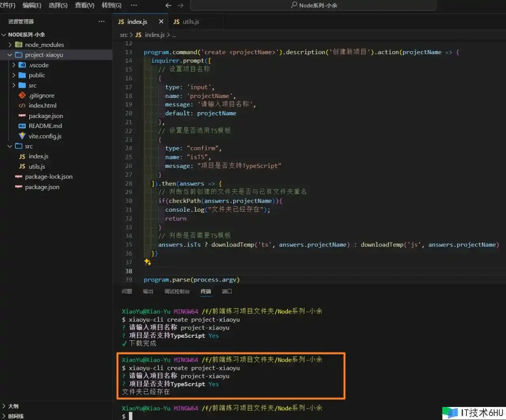This screenshot has height=420, width=506.
Task: Expand the src folder inside project-xiaoyu
Action: pyautogui.click(x=14, y=85)
